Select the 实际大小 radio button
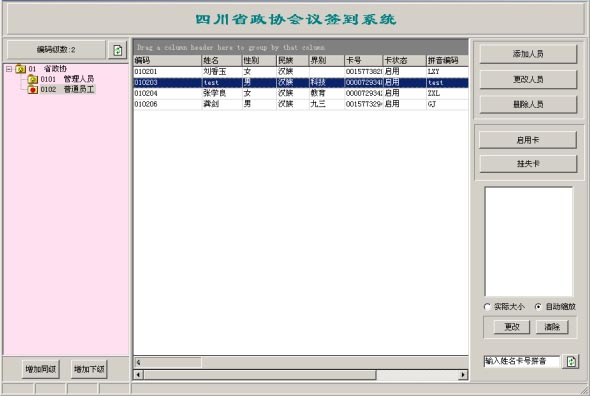This screenshot has width=590, height=396. coord(487,307)
